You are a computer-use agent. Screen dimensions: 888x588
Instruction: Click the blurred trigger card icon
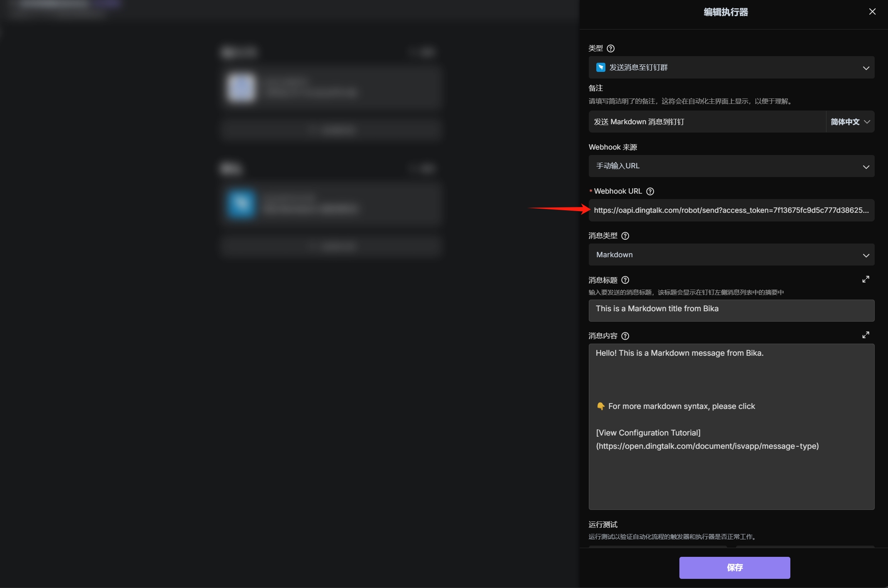[241, 88]
